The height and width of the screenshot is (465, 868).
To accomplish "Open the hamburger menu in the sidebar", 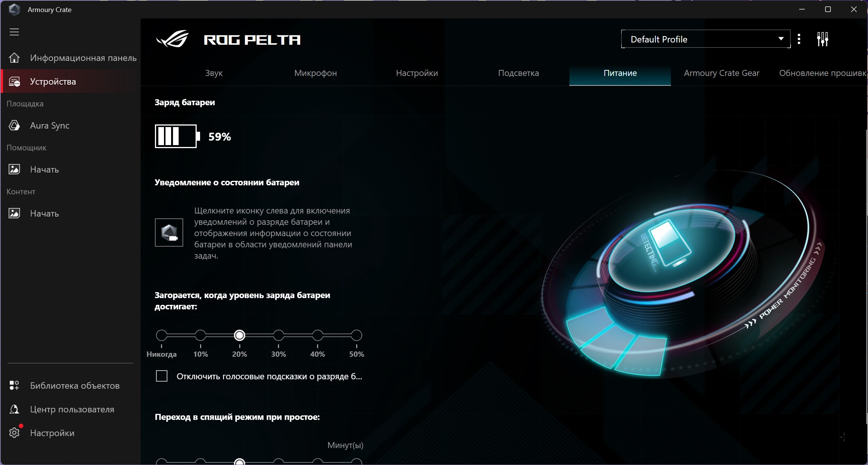I will tap(14, 32).
